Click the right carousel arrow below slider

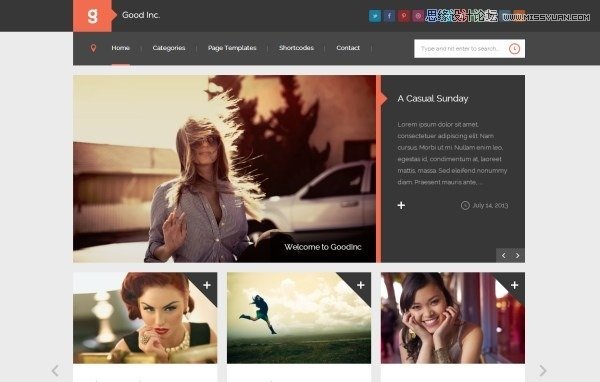point(543,371)
